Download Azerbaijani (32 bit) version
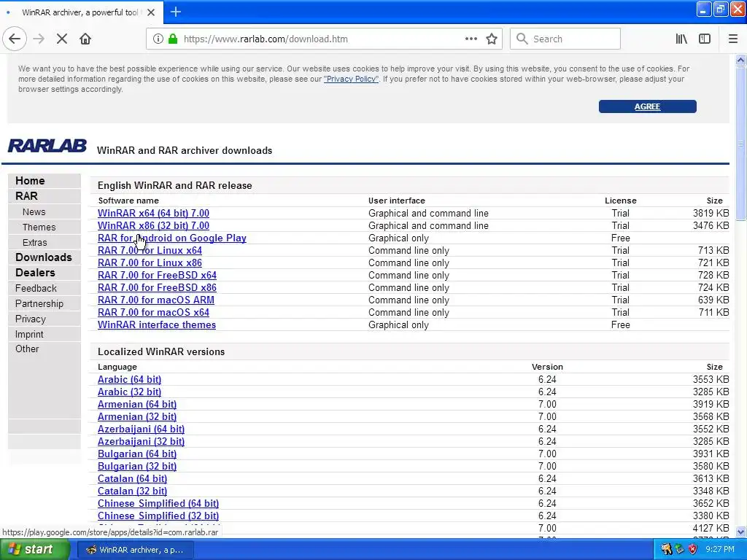 click(x=141, y=441)
